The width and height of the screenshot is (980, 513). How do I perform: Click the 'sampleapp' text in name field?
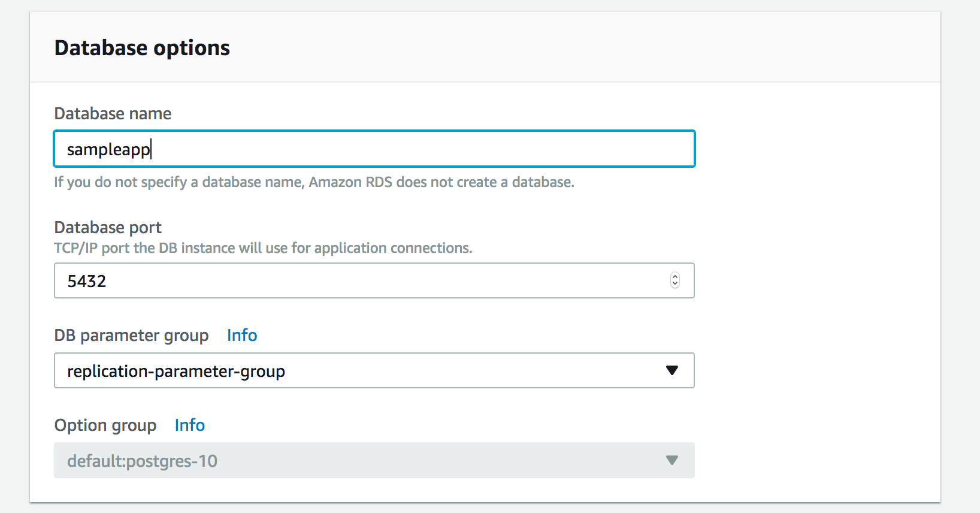[x=108, y=149]
